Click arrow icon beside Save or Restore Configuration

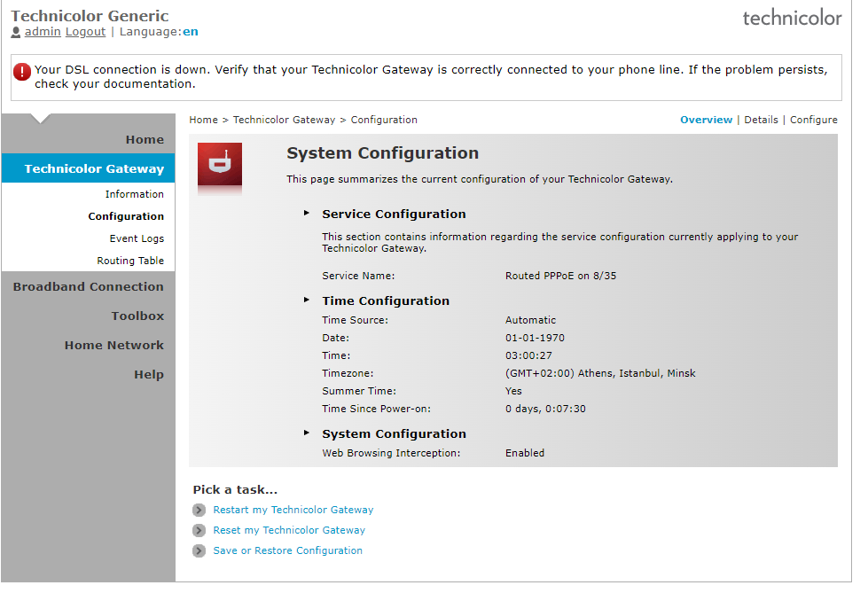click(x=199, y=551)
